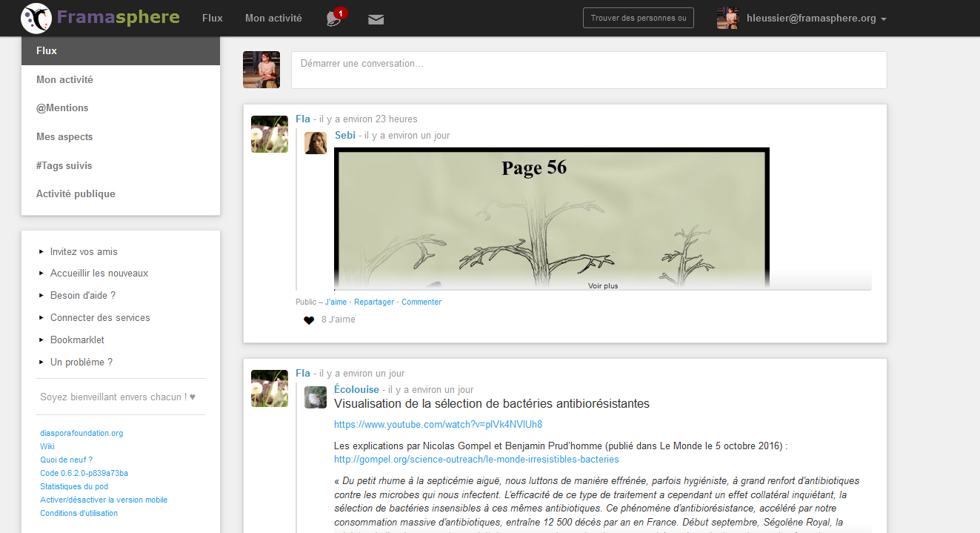
Task: Expand the hleussier@framasphere.org account menu
Action: (x=816, y=19)
